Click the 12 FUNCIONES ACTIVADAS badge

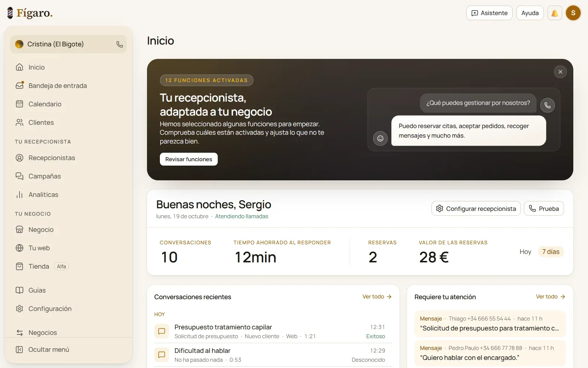click(x=207, y=80)
